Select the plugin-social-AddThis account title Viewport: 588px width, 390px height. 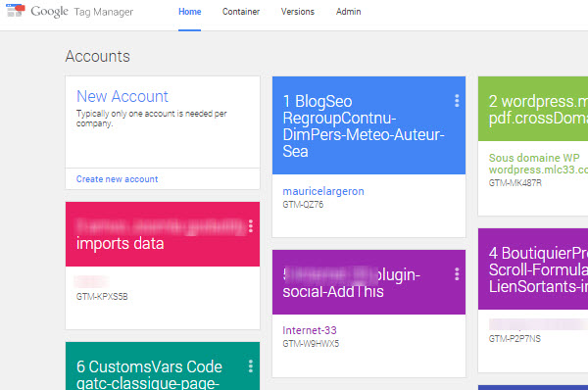pyautogui.click(x=352, y=283)
